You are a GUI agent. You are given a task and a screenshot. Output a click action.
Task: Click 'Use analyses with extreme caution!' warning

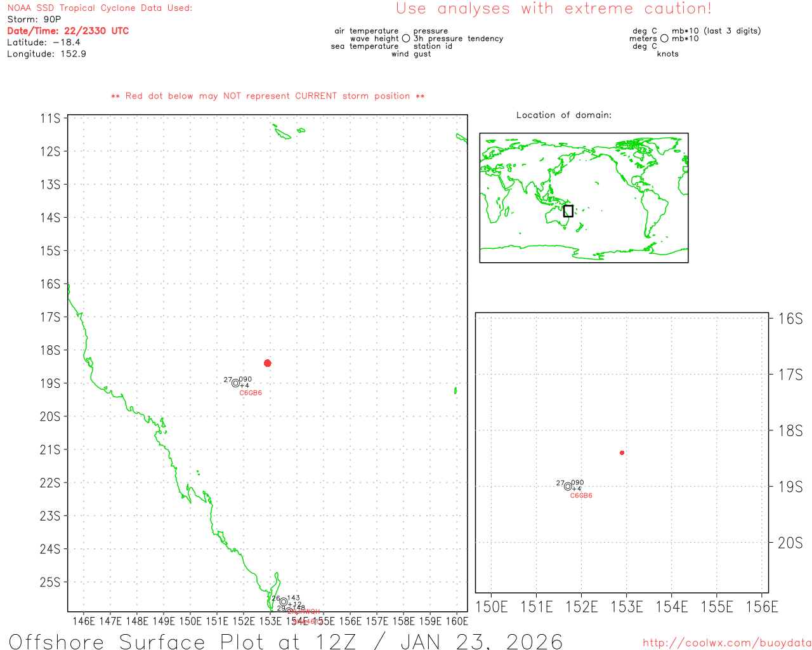pyautogui.click(x=554, y=8)
